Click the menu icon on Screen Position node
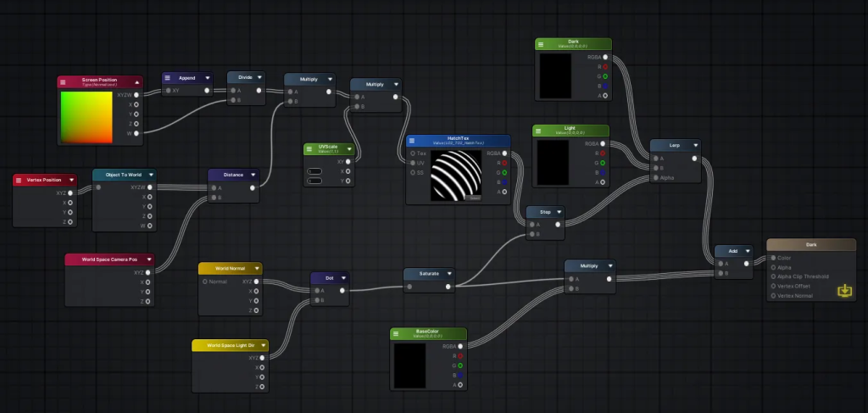Screen dimensions: 868x413 64,82
